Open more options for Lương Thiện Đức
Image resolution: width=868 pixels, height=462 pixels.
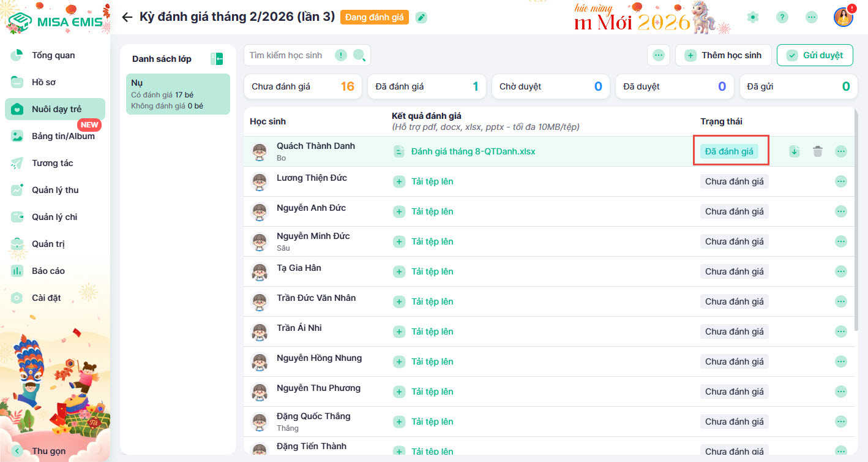point(840,181)
